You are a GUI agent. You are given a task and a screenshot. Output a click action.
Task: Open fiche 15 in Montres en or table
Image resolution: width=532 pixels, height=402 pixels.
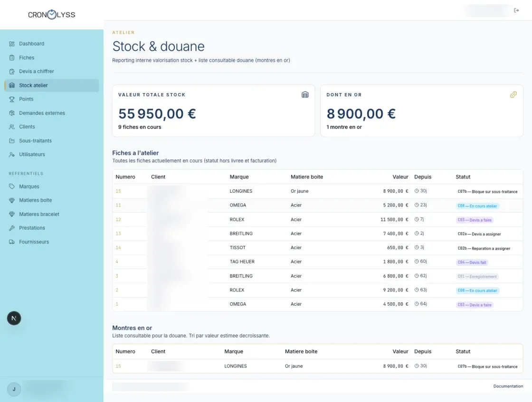(x=118, y=366)
